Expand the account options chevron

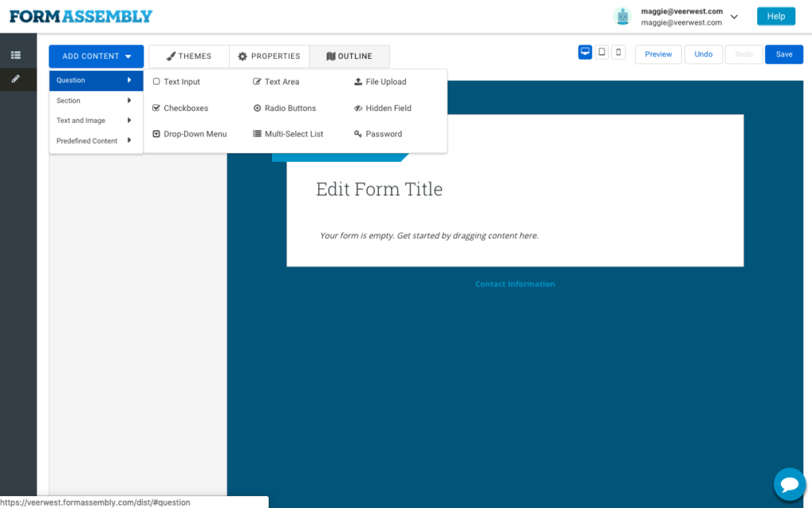733,16
